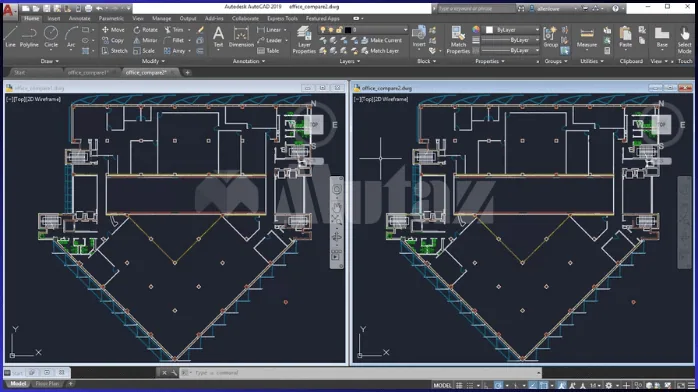
Task: Expand the Utilities panel
Action: click(591, 61)
